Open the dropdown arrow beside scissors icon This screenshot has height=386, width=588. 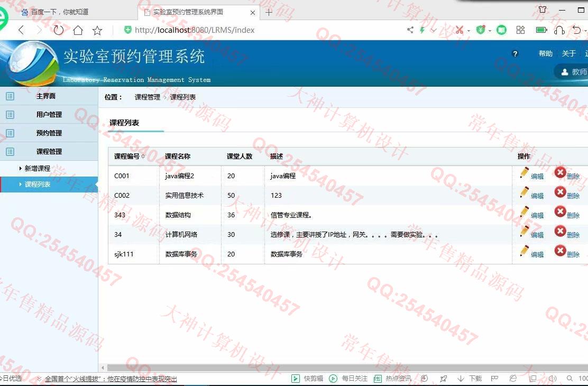tap(468, 31)
